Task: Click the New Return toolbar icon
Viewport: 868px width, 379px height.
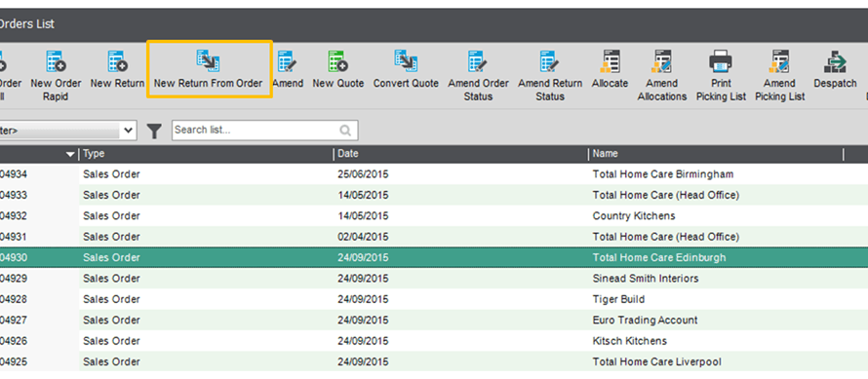Action: 117,61
